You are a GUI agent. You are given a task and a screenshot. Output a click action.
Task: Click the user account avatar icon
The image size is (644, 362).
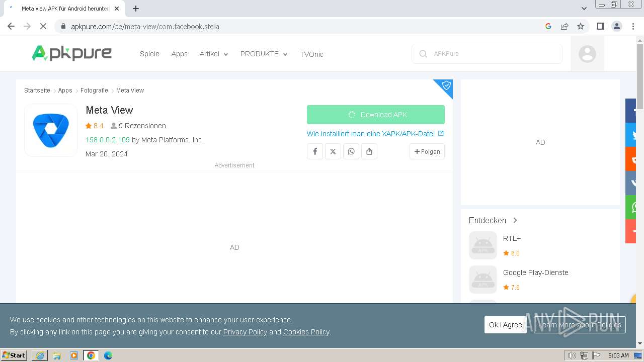click(x=587, y=54)
